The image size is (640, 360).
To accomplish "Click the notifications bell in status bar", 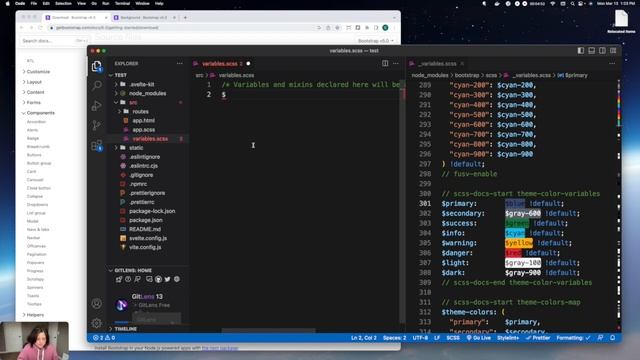I will 613,338.
